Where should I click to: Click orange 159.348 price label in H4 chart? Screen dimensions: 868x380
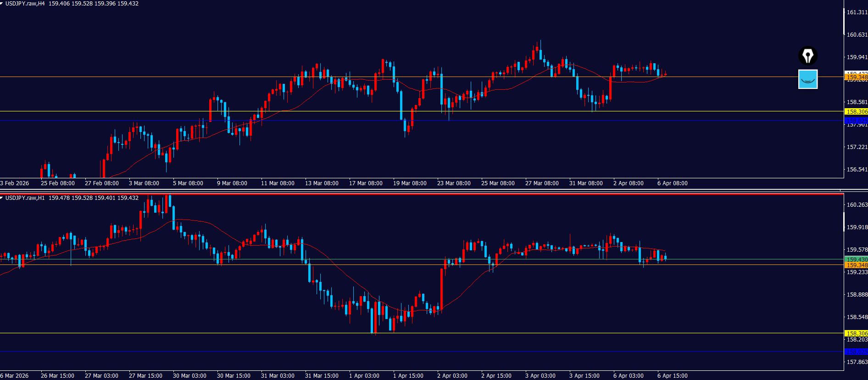(856, 77)
